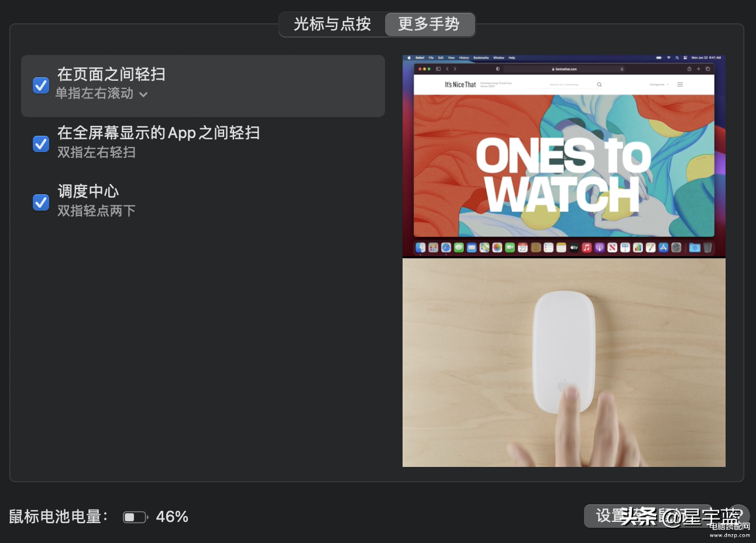Click the blue App Store icon in preview dock
The height and width of the screenshot is (543, 756).
click(x=664, y=248)
